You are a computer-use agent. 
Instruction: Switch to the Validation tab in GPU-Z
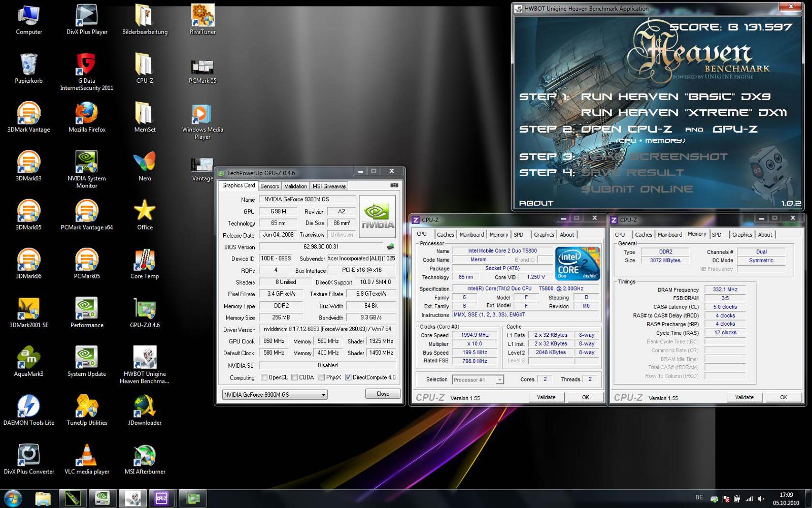(x=296, y=186)
